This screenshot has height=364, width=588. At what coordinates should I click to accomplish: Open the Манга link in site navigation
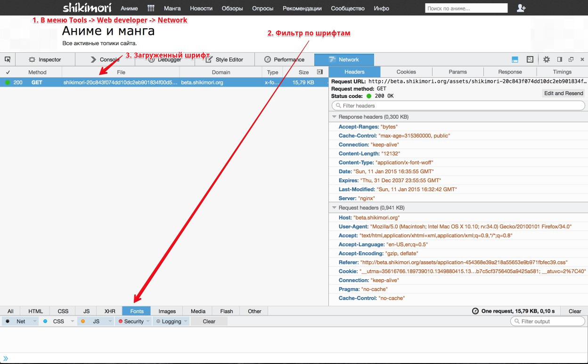pos(172,8)
